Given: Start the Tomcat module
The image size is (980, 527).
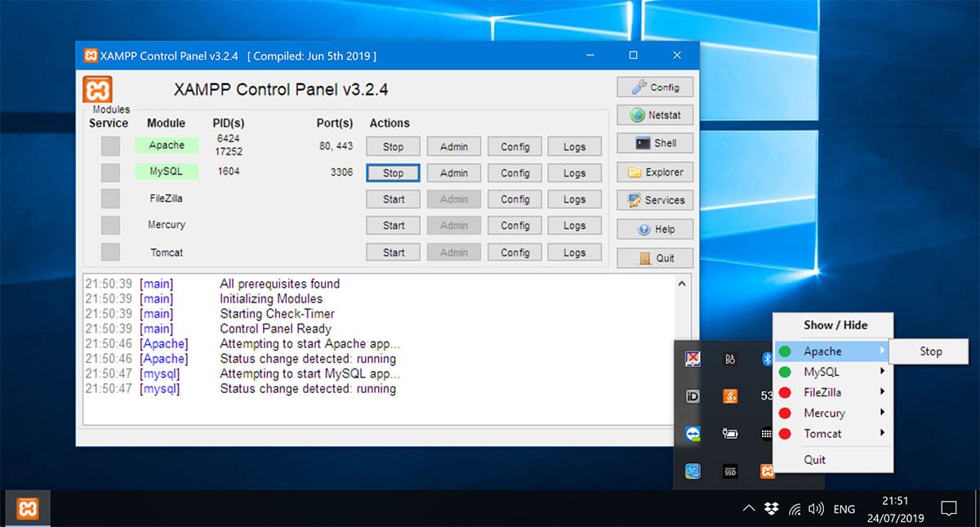Looking at the screenshot, I should tap(393, 252).
